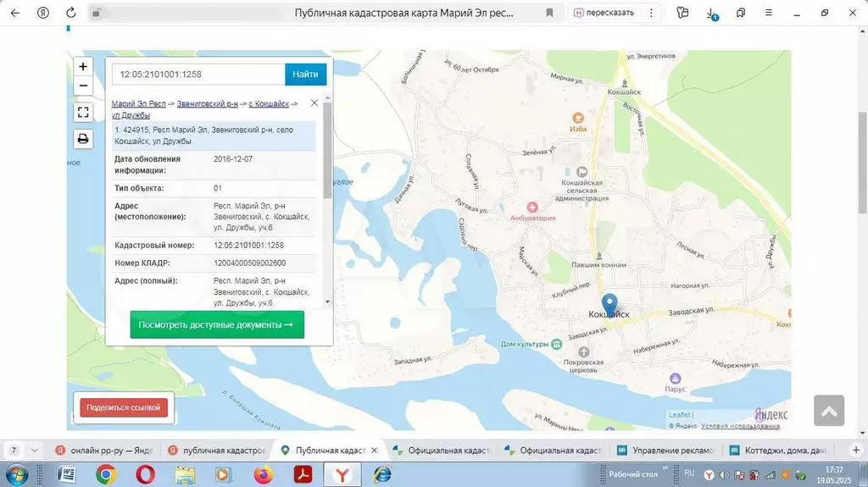The height and width of the screenshot is (487, 868).
Task: Click 'Посмотреть доступные документы' green button
Action: point(217,325)
